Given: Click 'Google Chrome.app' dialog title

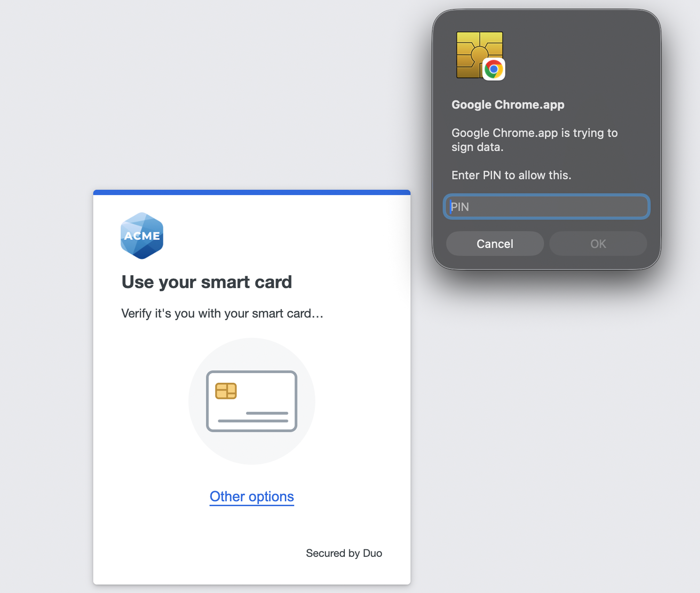Looking at the screenshot, I should click(x=508, y=105).
